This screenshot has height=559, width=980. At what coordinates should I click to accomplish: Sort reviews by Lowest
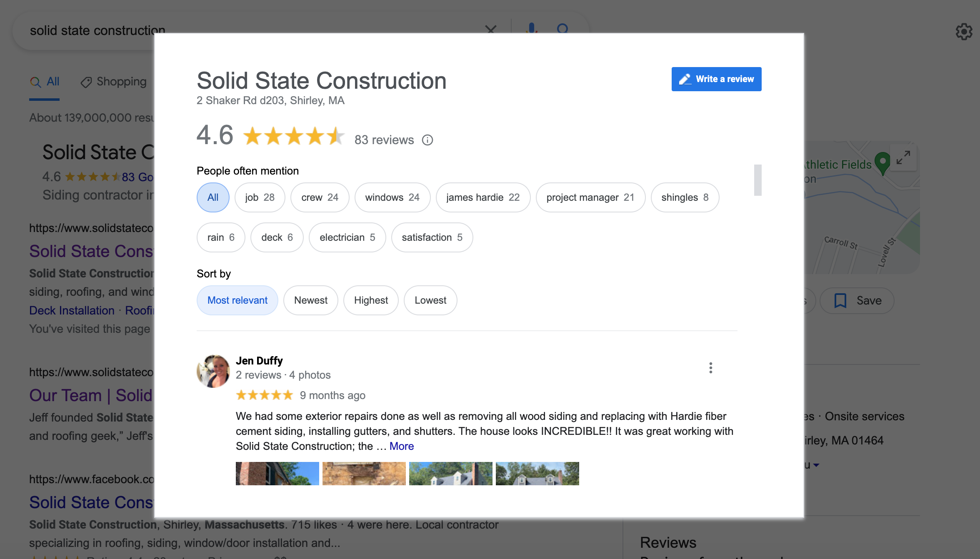pos(430,300)
